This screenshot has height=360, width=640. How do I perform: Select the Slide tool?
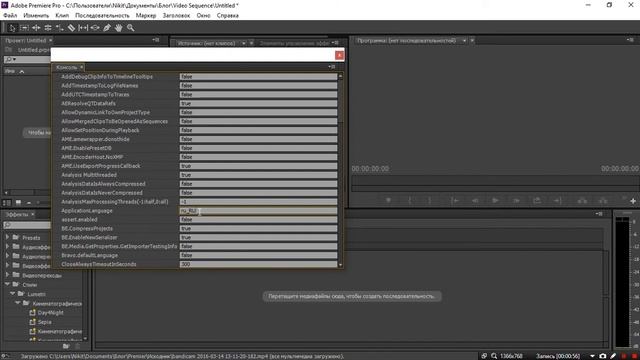[95, 28]
